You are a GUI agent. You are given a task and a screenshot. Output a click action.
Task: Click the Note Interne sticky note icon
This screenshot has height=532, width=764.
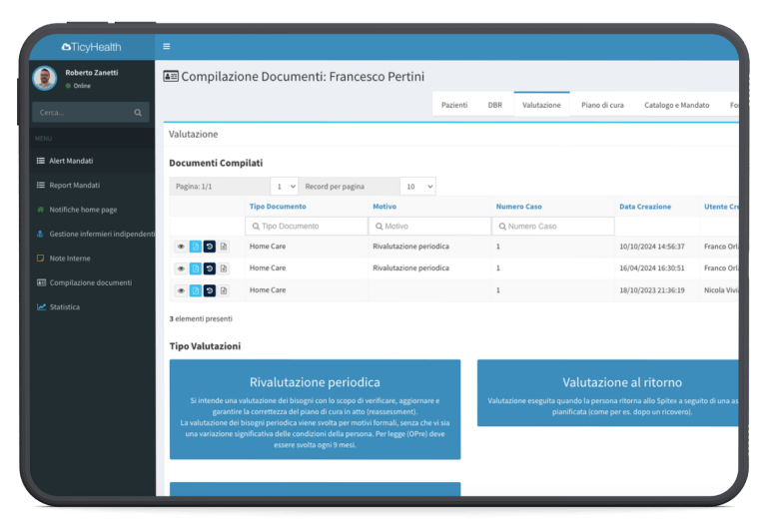(41, 259)
